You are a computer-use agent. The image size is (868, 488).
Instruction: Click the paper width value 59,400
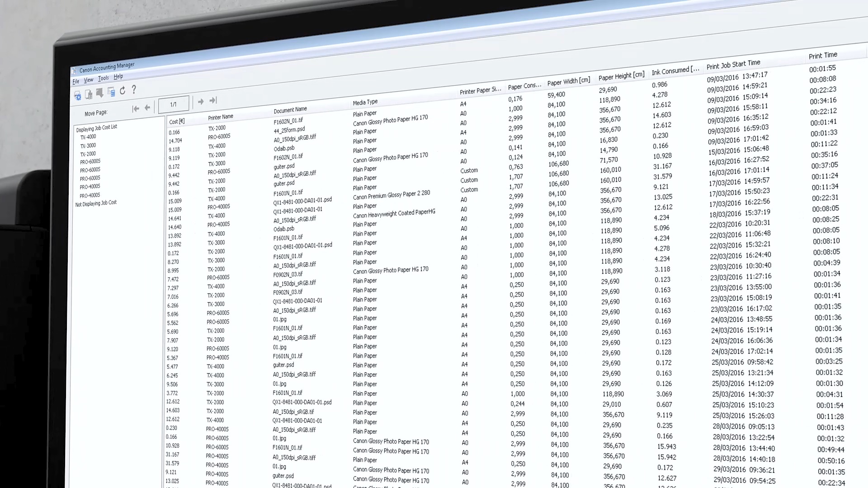tap(557, 94)
